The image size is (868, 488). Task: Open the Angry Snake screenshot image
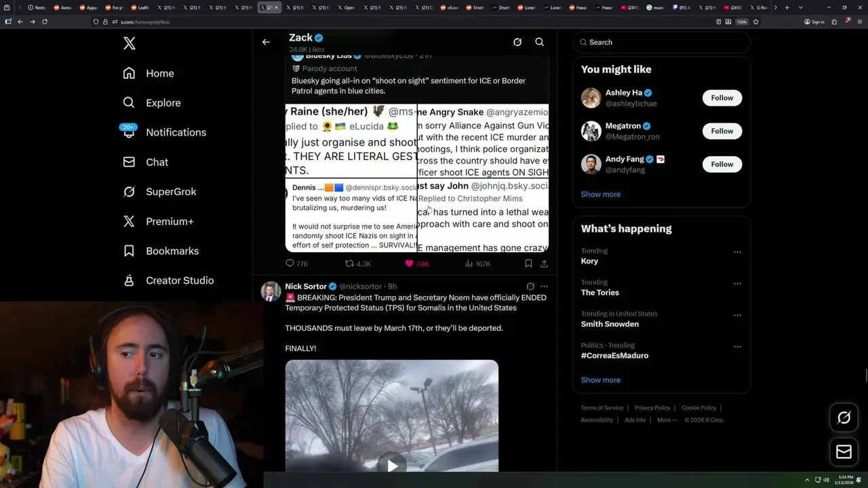coord(483,140)
